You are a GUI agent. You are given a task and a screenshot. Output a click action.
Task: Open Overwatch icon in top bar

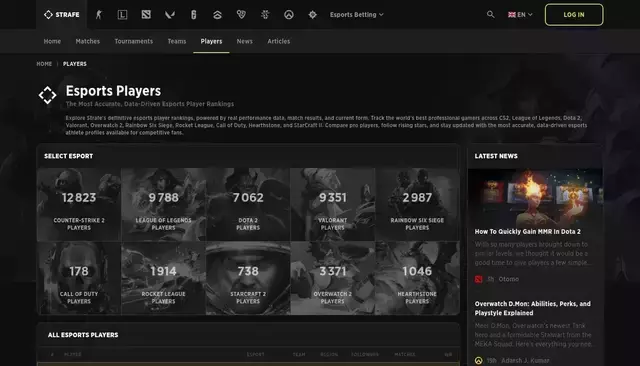pyautogui.click(x=289, y=15)
